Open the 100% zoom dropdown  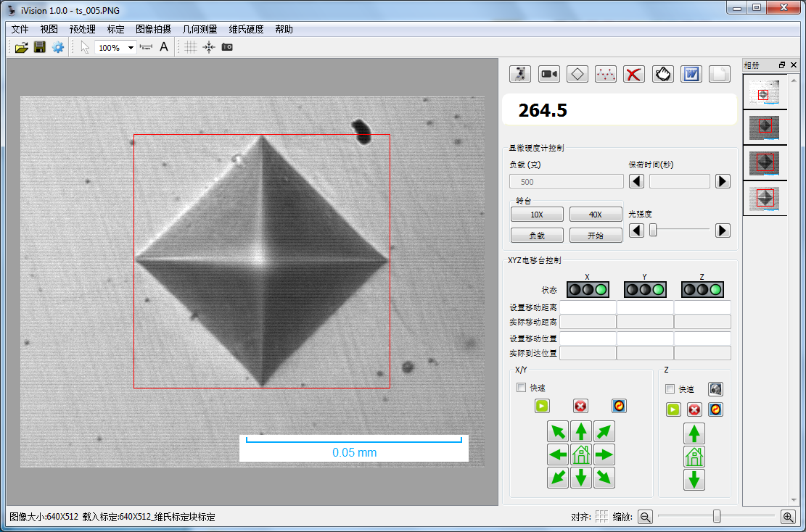point(131,48)
